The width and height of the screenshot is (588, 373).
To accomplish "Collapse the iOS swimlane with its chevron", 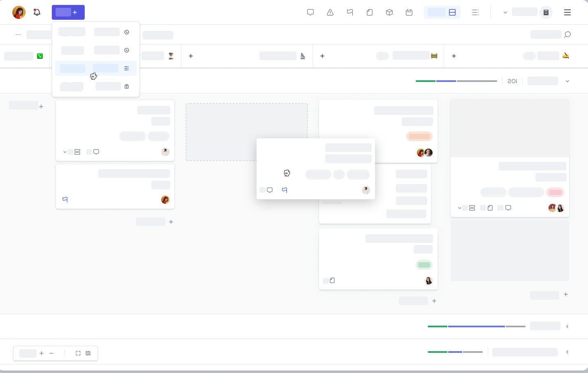I will click(567, 81).
